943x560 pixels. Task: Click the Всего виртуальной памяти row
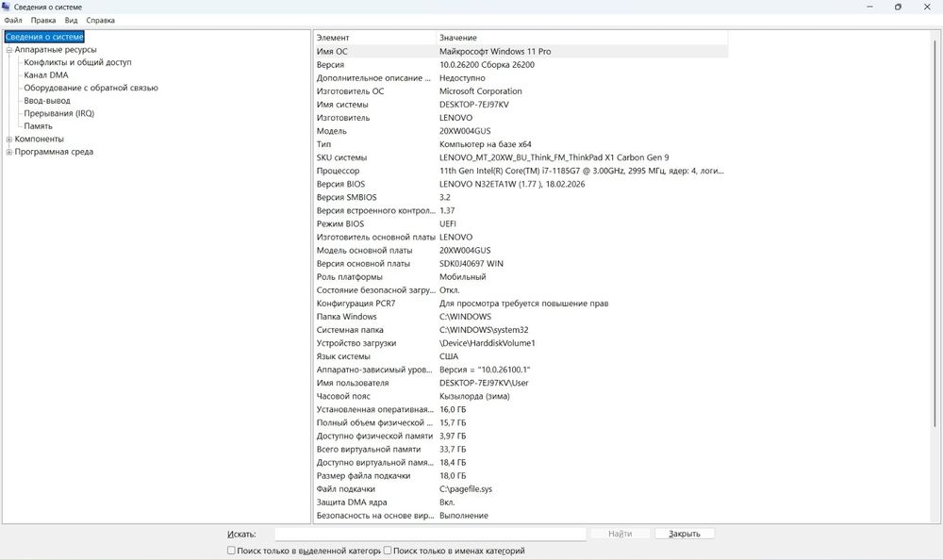(521, 450)
